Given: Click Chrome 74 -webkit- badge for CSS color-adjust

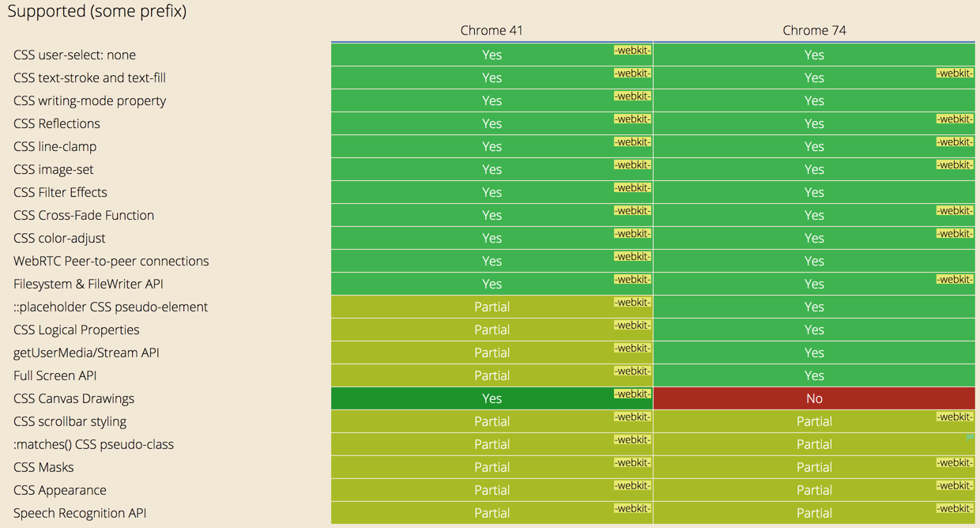Looking at the screenshot, I should pyautogui.click(x=955, y=234).
